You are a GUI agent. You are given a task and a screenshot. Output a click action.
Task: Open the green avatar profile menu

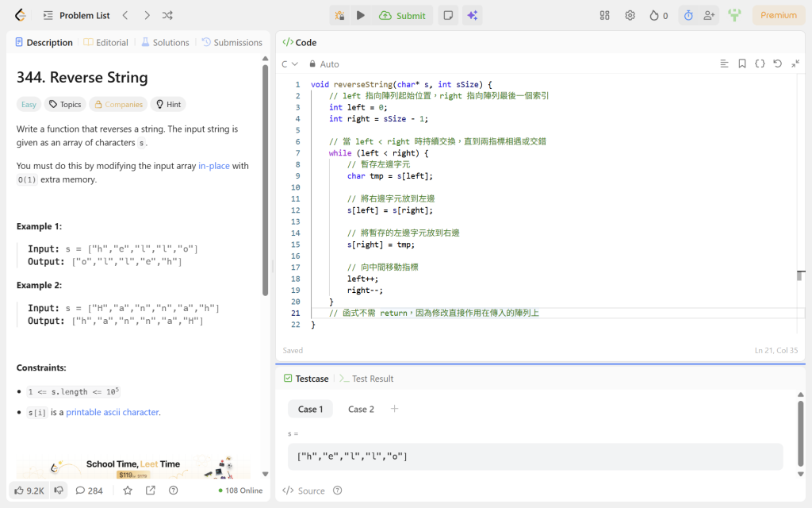pos(734,15)
